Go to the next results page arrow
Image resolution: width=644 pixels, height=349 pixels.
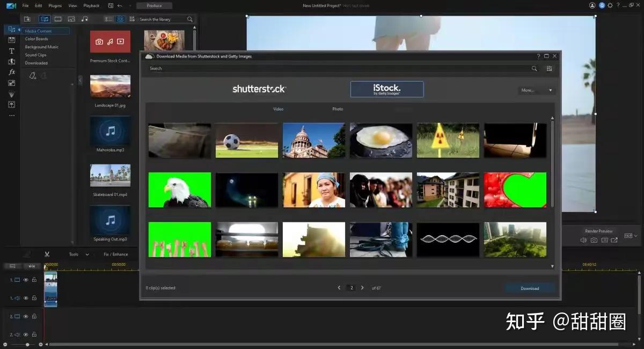362,288
